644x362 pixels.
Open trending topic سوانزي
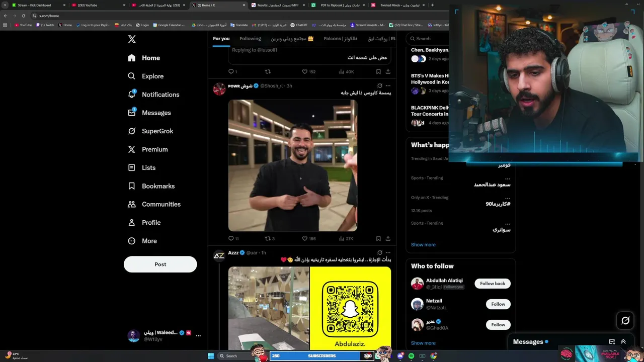pos(502,230)
